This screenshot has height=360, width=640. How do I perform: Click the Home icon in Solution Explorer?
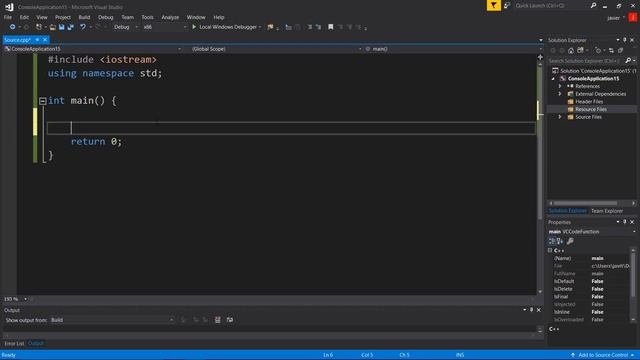point(571,50)
